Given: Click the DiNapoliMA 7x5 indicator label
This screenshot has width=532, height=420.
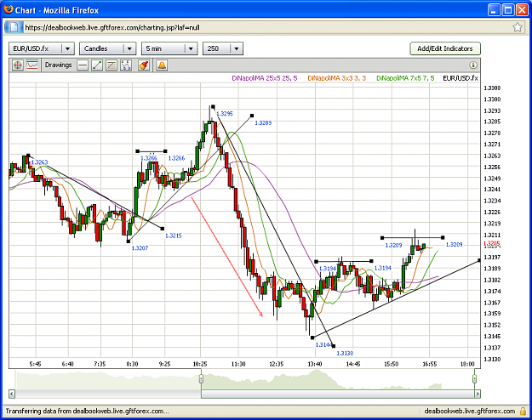Looking at the screenshot, I should point(405,78).
